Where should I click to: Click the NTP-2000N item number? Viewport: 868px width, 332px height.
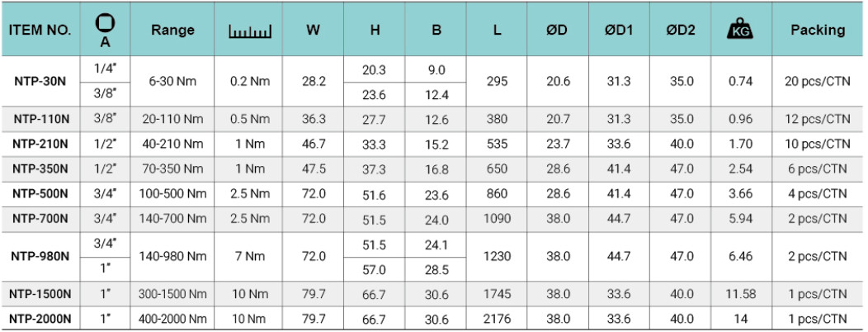tap(41, 319)
